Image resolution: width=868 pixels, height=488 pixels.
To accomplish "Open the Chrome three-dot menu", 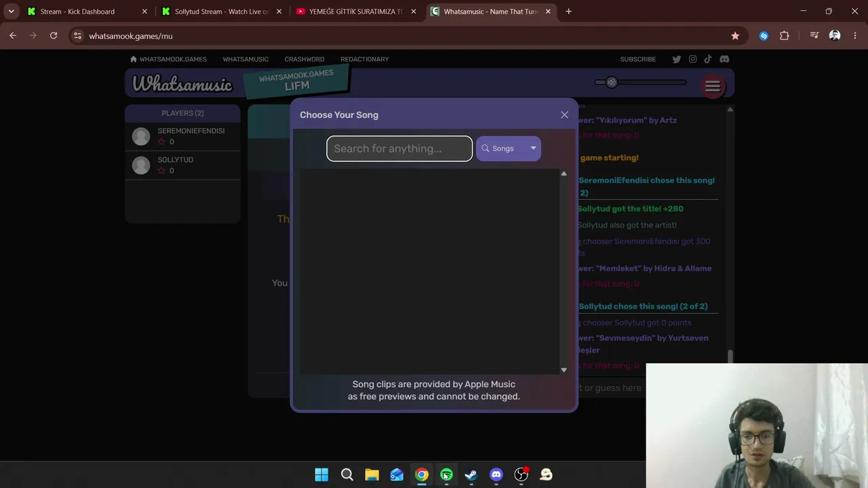I will click(854, 36).
